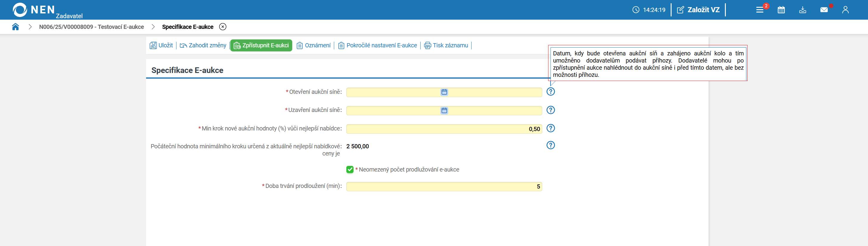Go to N006/25/V00008009 Testovací E-aukce breadcrumb
Image resolution: width=868 pixels, height=246 pixels.
click(x=91, y=27)
